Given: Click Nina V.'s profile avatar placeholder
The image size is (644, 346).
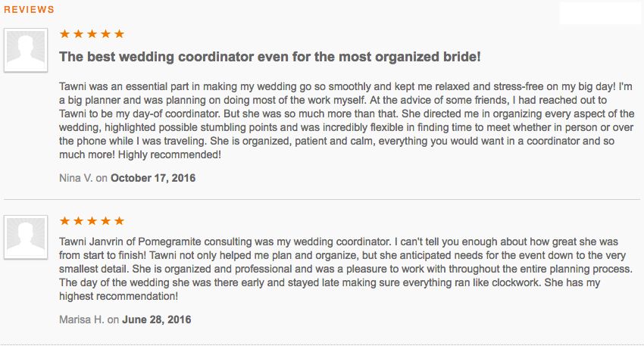Looking at the screenshot, I should pos(26,50).
